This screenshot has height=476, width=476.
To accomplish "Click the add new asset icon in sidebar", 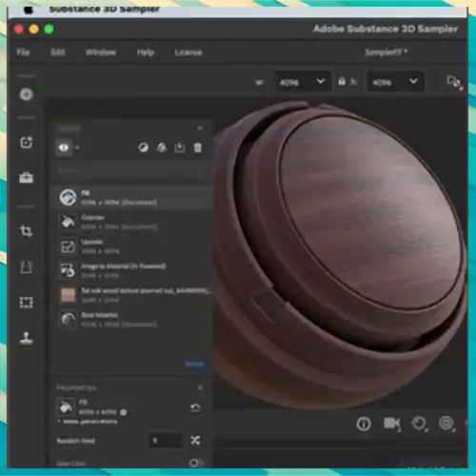I will click(x=27, y=142).
